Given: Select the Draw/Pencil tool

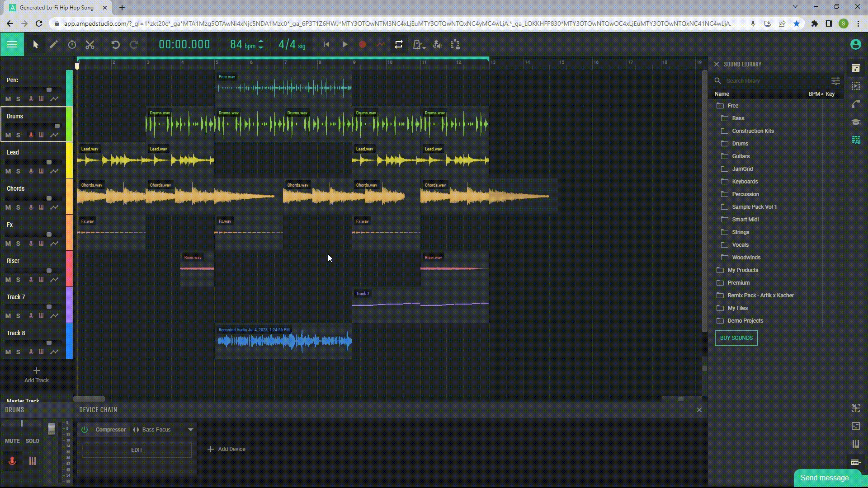Looking at the screenshot, I should tap(54, 45).
